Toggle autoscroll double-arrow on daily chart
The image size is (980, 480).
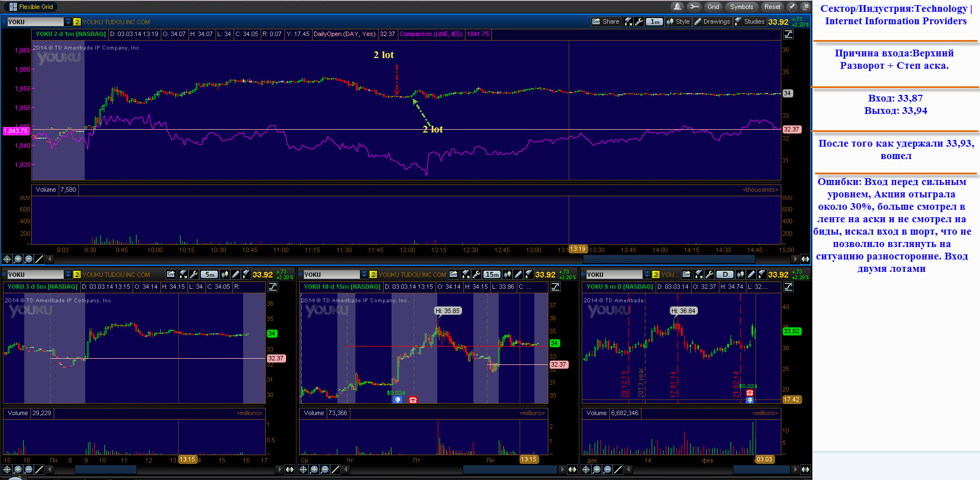coord(805,469)
